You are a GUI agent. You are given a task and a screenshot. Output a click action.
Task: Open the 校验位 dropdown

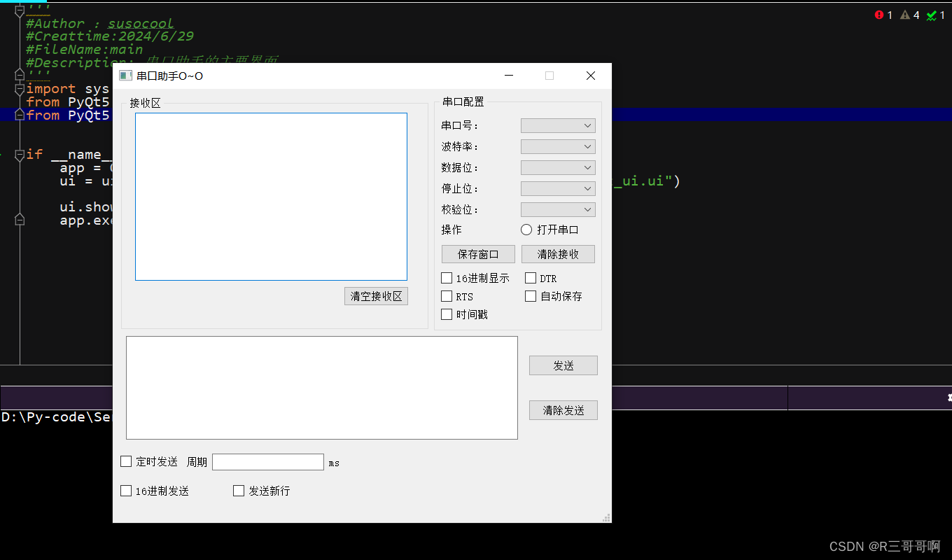pyautogui.click(x=558, y=209)
